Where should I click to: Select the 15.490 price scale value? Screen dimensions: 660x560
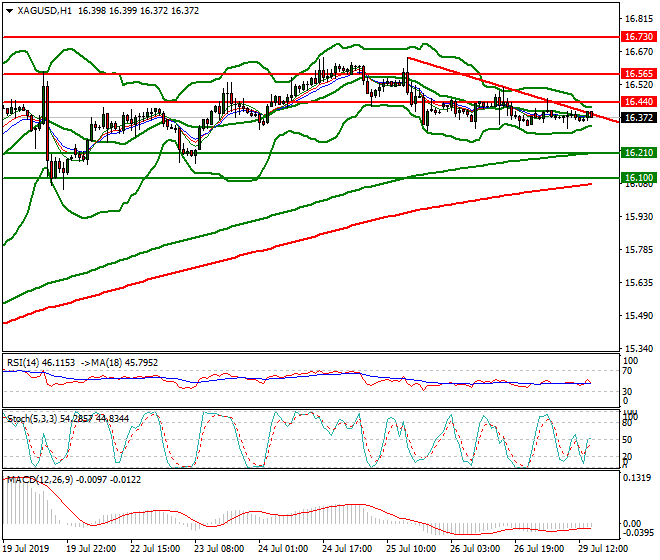pos(639,316)
